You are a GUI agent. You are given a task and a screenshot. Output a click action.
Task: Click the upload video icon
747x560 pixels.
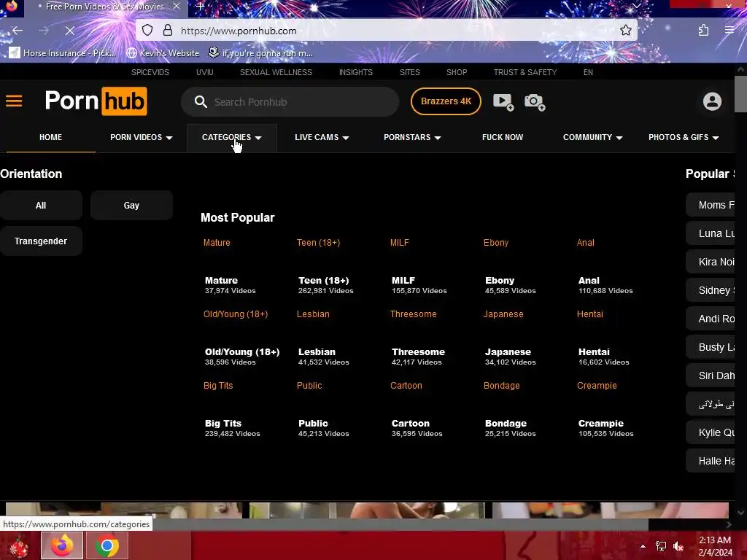click(x=503, y=101)
